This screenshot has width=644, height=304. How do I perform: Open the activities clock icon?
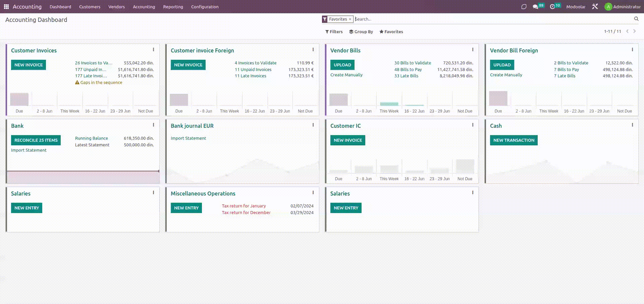[552, 7]
